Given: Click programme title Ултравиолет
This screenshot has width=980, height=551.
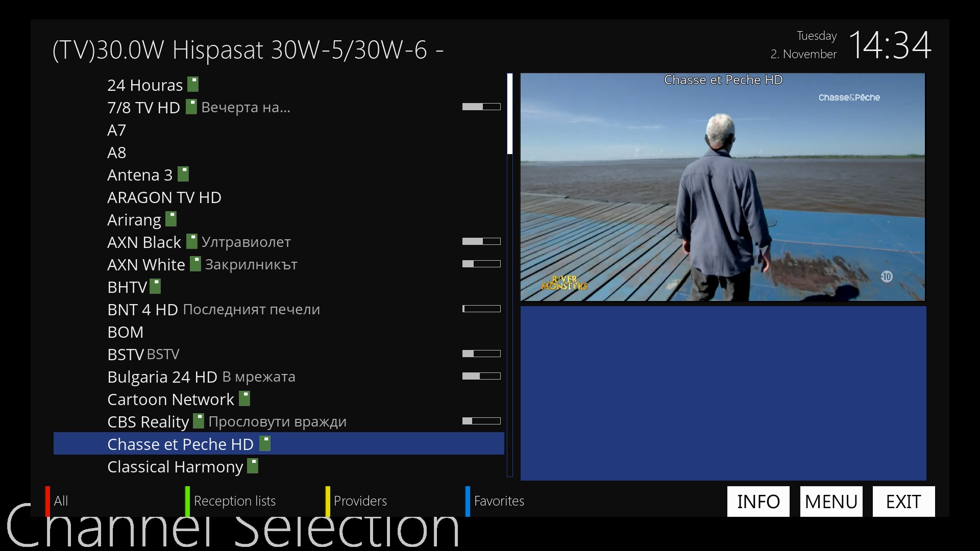Looking at the screenshot, I should pos(246,242).
